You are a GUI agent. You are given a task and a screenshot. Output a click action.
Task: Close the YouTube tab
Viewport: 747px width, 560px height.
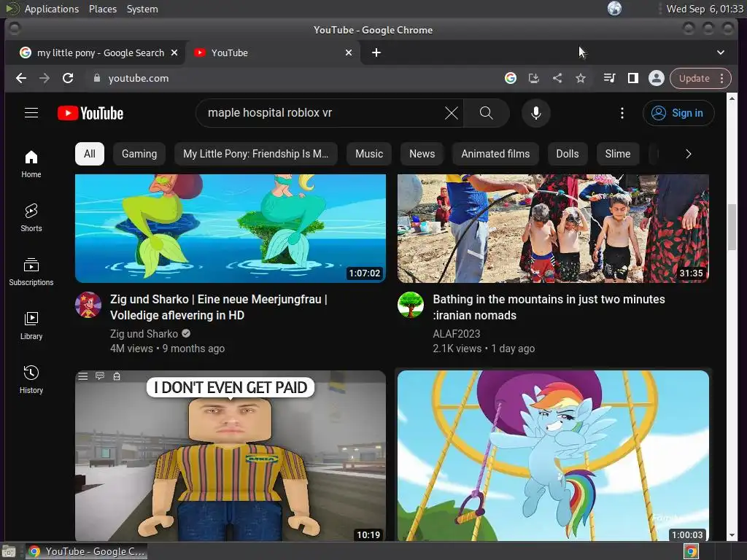tap(349, 52)
